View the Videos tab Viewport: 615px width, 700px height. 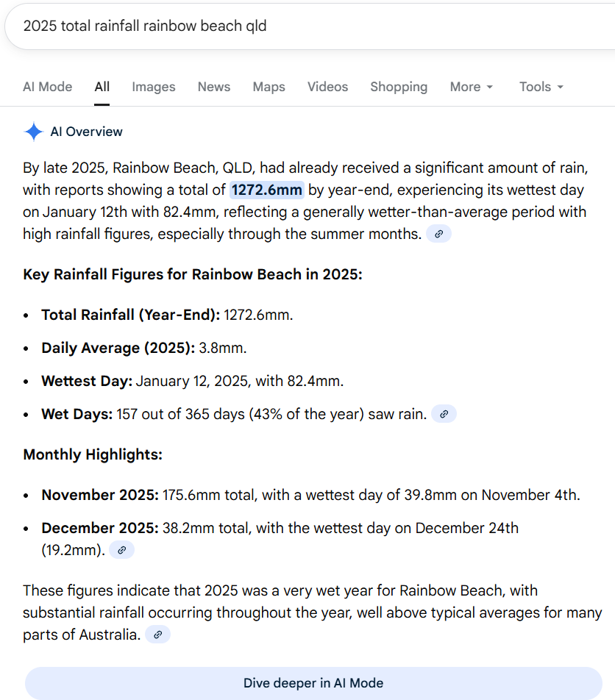(x=327, y=87)
